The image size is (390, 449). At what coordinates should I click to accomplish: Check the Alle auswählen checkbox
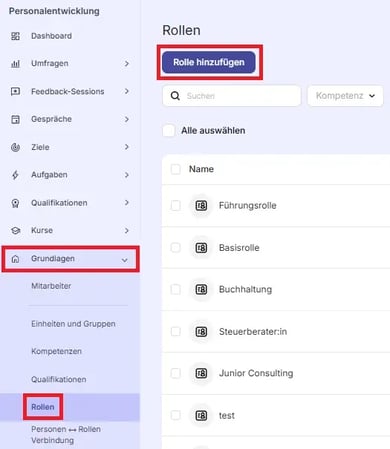click(169, 130)
